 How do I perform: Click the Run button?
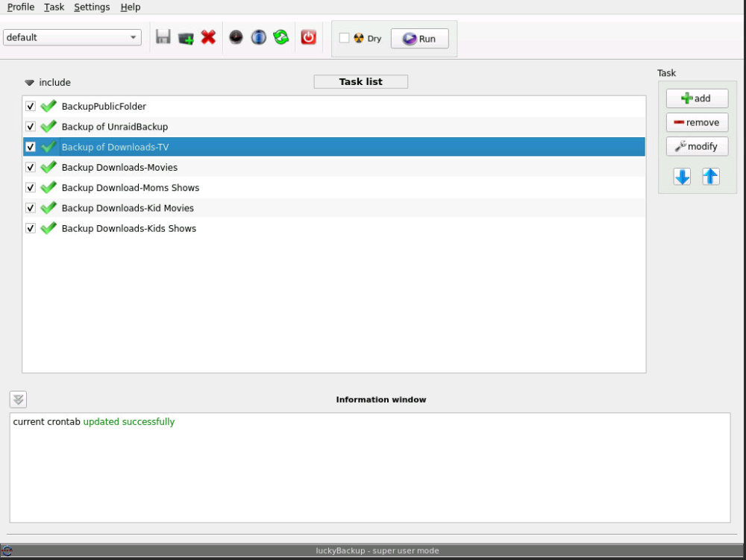pyautogui.click(x=419, y=39)
